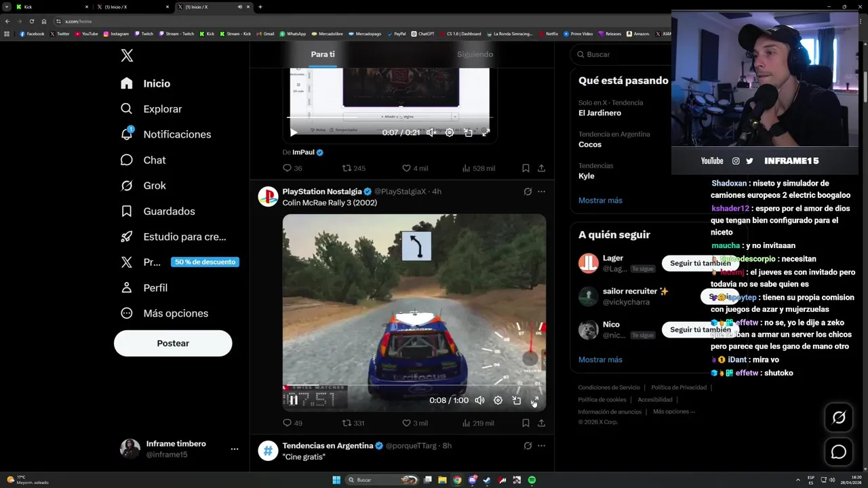Image resolution: width=868 pixels, height=488 pixels.
Task: Reply to the ImPaul post with 36 replies
Action: point(292,168)
